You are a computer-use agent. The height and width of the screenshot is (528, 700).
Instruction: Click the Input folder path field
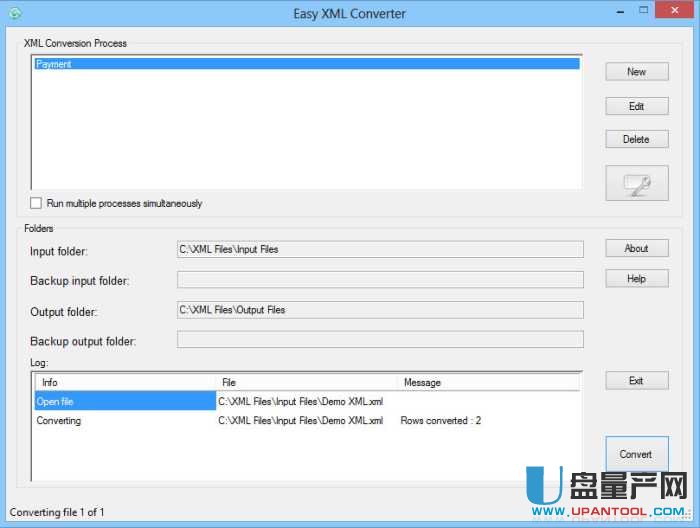pos(380,249)
